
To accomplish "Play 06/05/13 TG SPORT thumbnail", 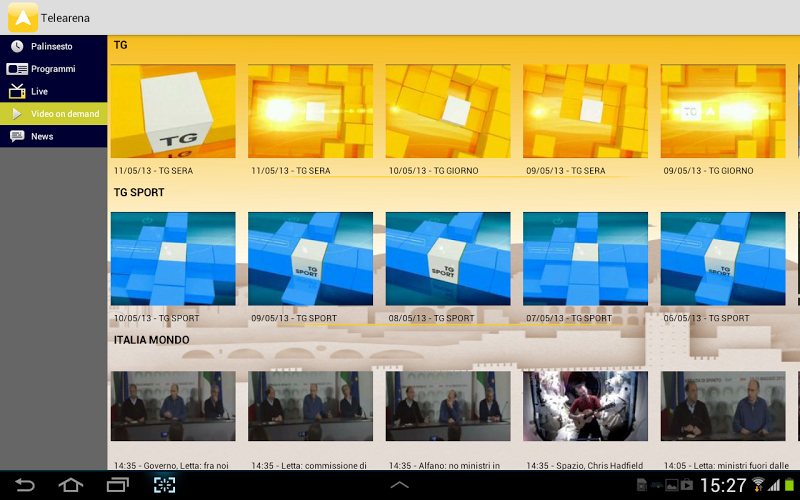I will click(x=723, y=259).
